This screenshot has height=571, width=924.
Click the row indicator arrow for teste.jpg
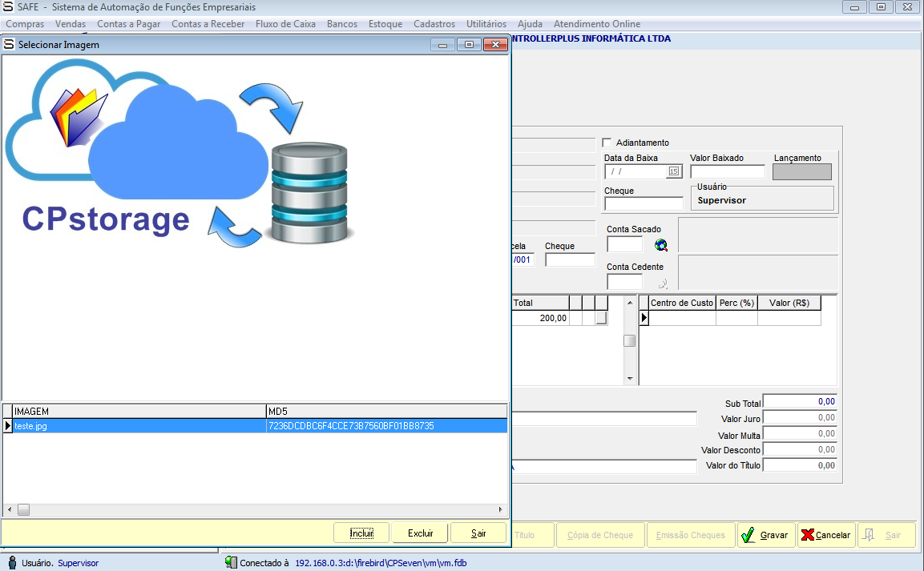[x=8, y=425]
